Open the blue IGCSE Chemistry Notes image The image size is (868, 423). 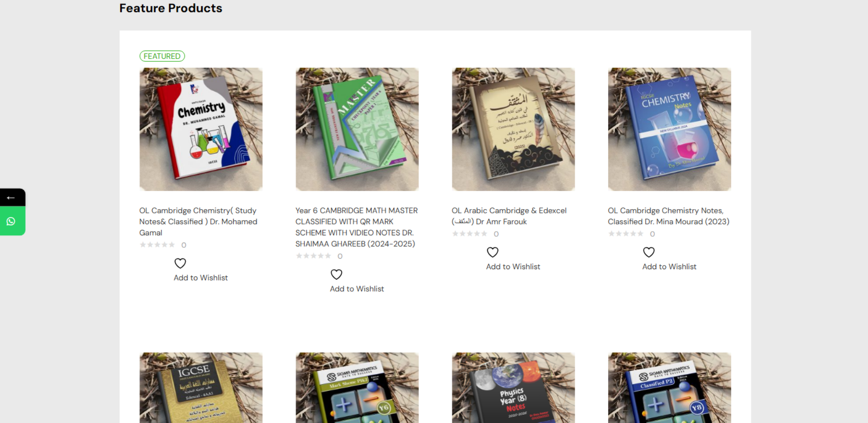pos(670,129)
